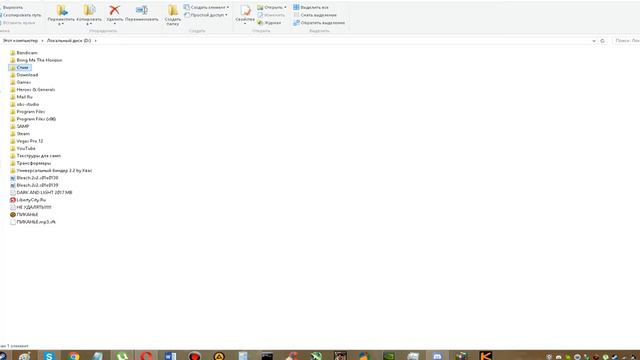Click Скопировать путь in the ribbon
This screenshot has width=640, height=360.
21,15
